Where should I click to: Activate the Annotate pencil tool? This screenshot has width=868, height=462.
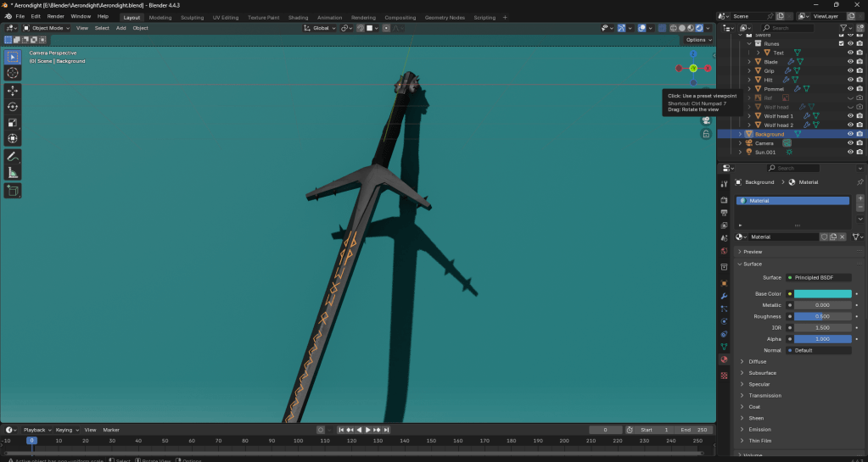coord(13,157)
